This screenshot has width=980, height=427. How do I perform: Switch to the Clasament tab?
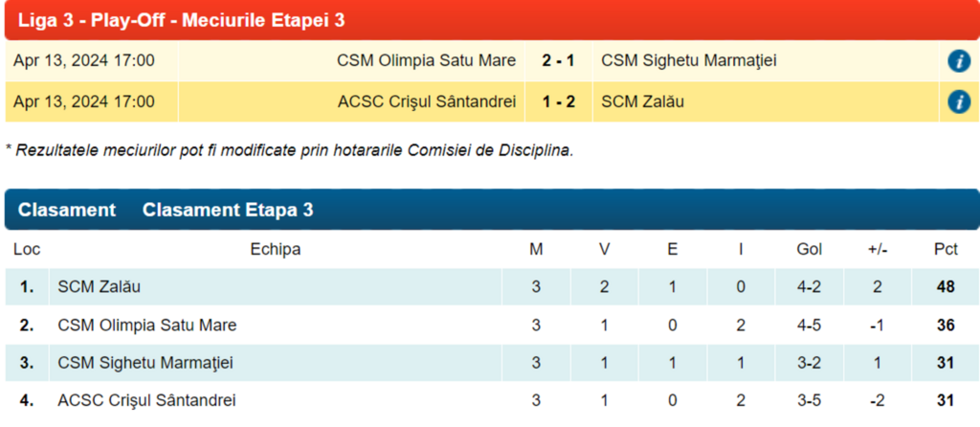(67, 211)
